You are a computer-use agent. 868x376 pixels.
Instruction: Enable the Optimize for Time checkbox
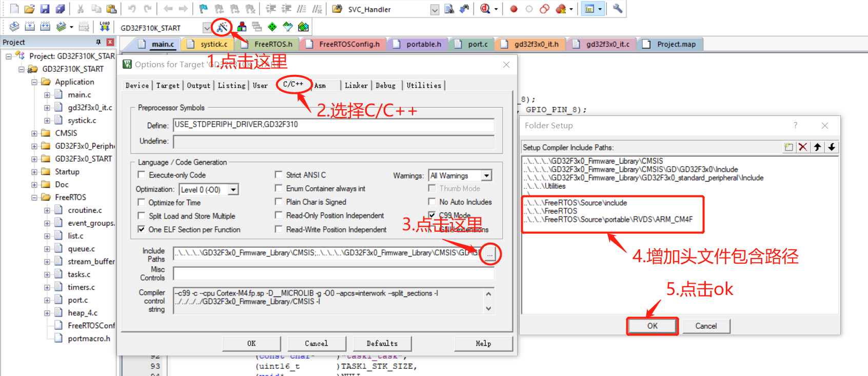[x=142, y=202]
